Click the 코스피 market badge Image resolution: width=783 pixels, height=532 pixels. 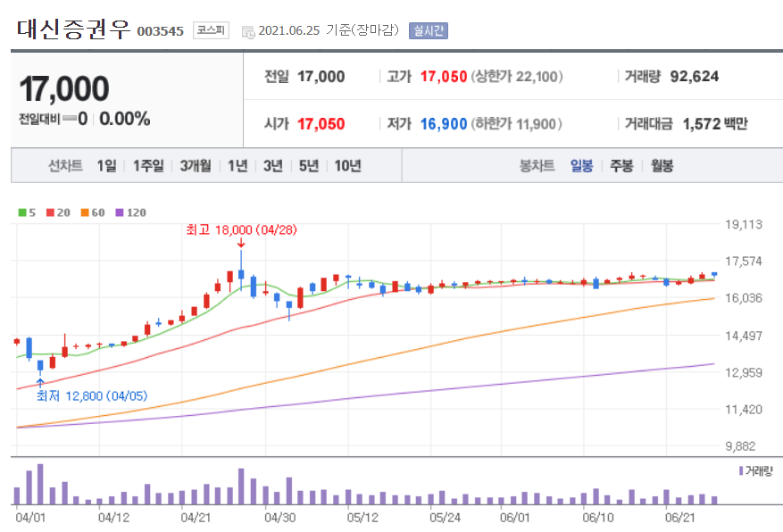pyautogui.click(x=211, y=30)
